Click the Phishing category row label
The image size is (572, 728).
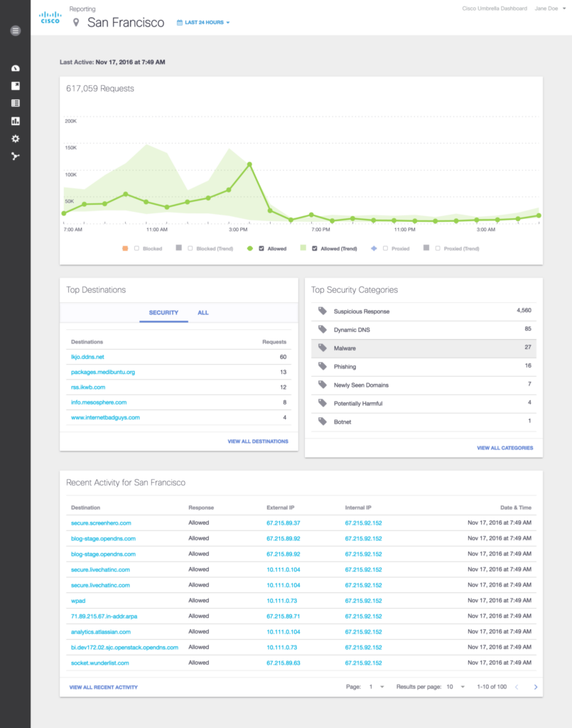(345, 366)
